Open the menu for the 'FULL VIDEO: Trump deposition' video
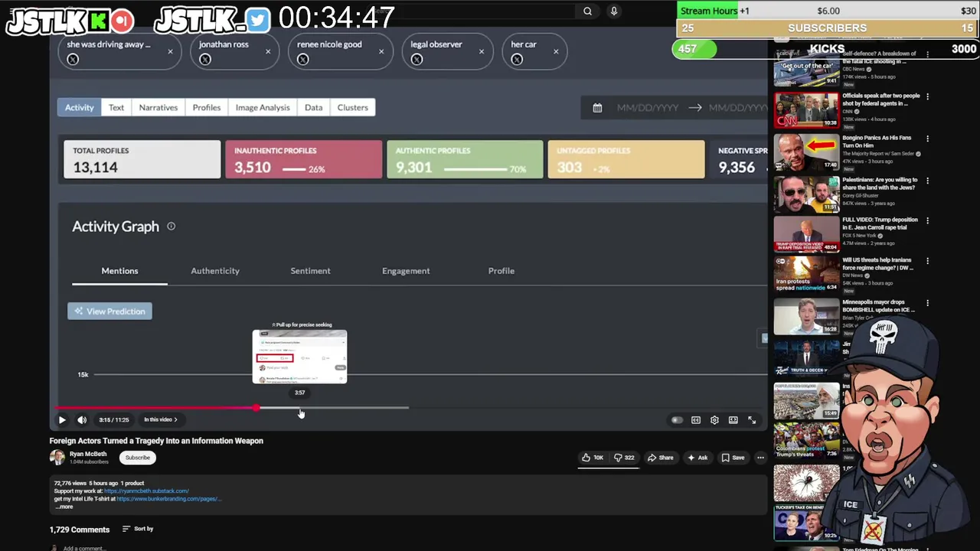Image resolution: width=980 pixels, height=551 pixels. (927, 221)
